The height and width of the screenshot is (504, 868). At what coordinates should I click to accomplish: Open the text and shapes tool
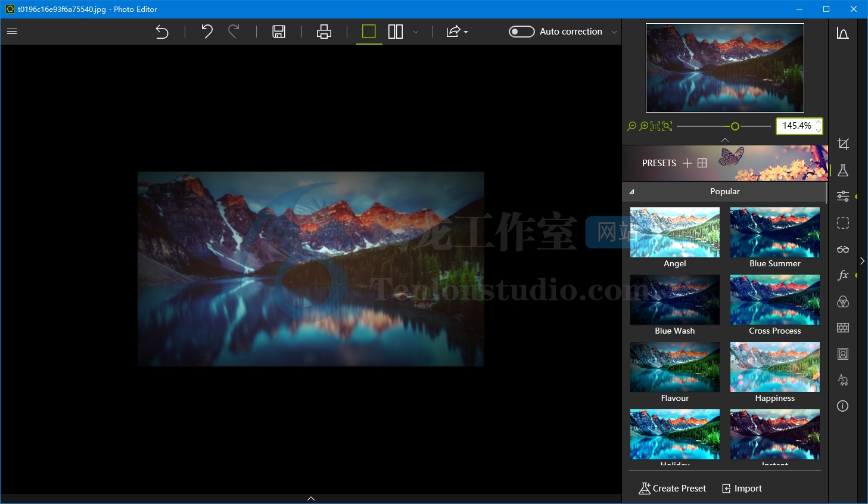pos(843,380)
